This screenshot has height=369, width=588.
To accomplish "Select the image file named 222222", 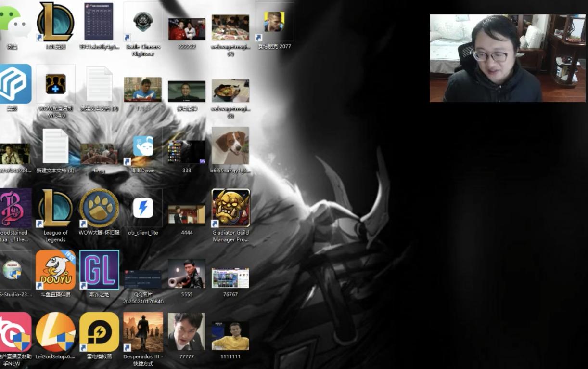I will [x=187, y=29].
